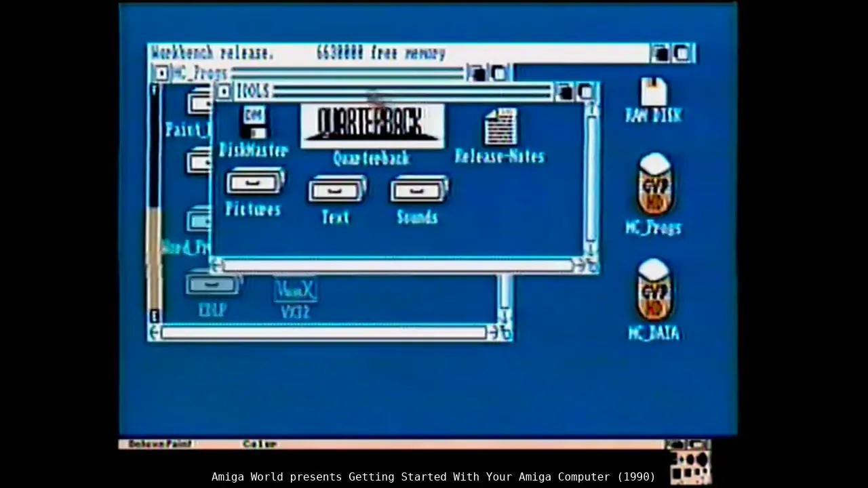The width and height of the screenshot is (868, 488).
Task: Click the MC_Progs window sizing gadget
Action: click(506, 333)
